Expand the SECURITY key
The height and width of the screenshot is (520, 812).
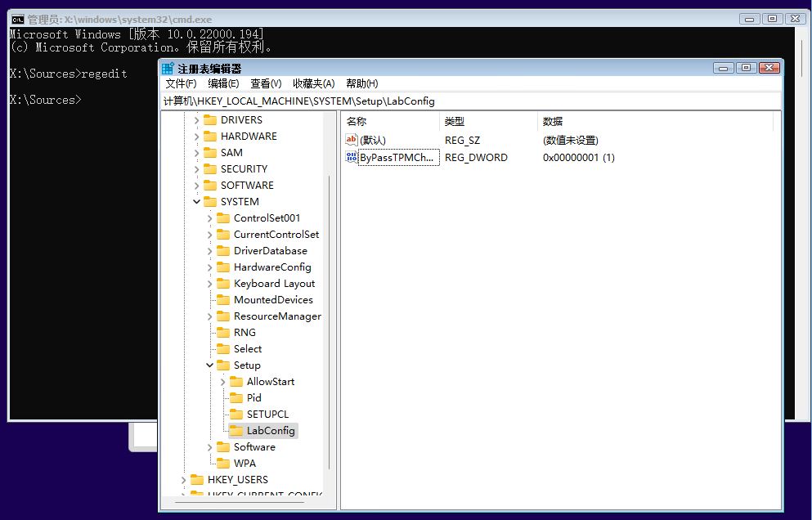[196, 169]
